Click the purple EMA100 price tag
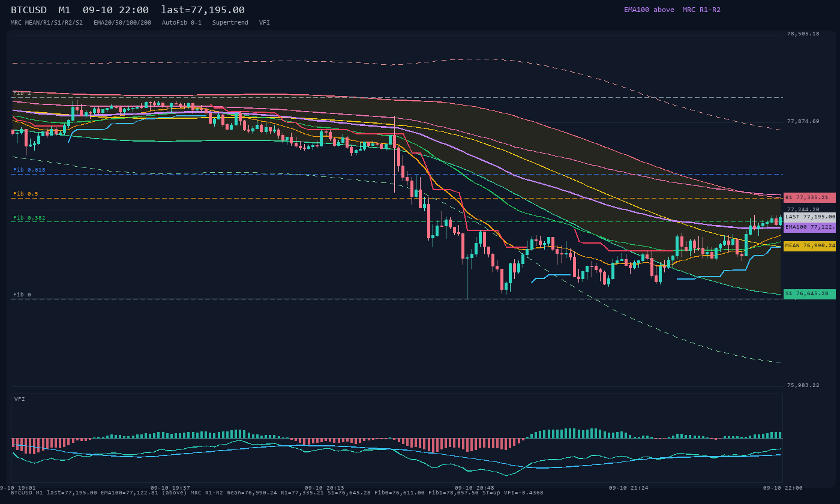Screen dimensions: 840x504 click(809, 227)
